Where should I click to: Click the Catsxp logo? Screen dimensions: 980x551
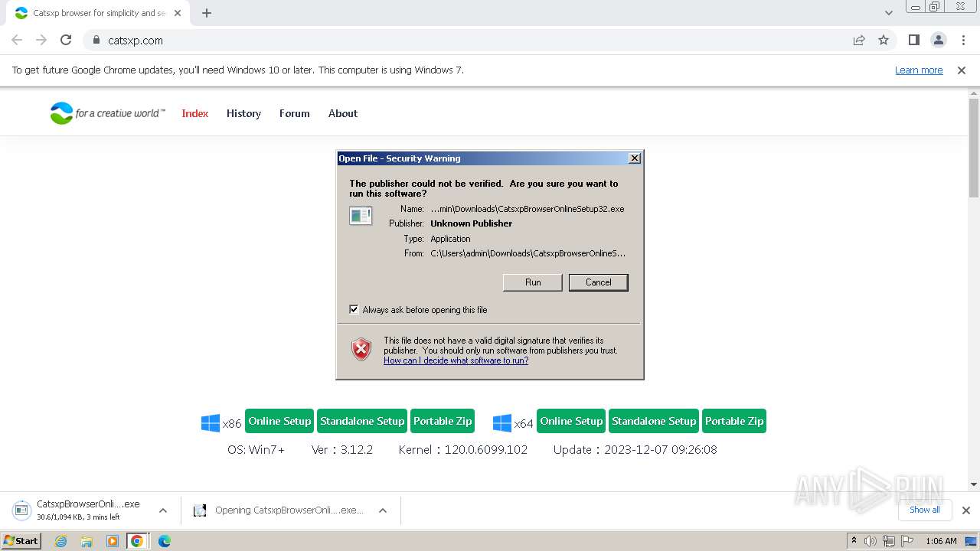pyautogui.click(x=107, y=113)
